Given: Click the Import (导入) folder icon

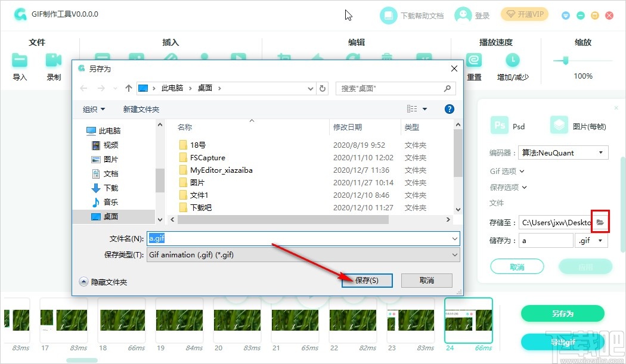Looking at the screenshot, I should pyautogui.click(x=19, y=60).
